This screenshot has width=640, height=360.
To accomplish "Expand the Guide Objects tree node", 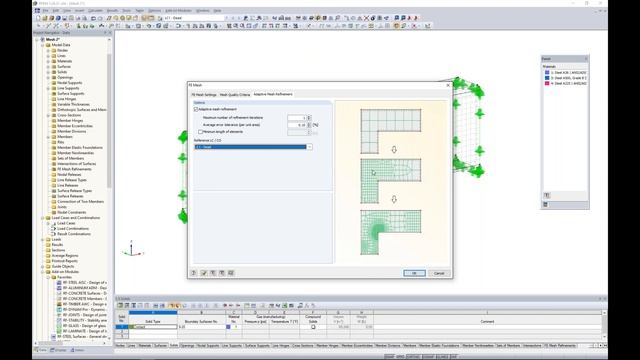I will [x=43, y=266].
